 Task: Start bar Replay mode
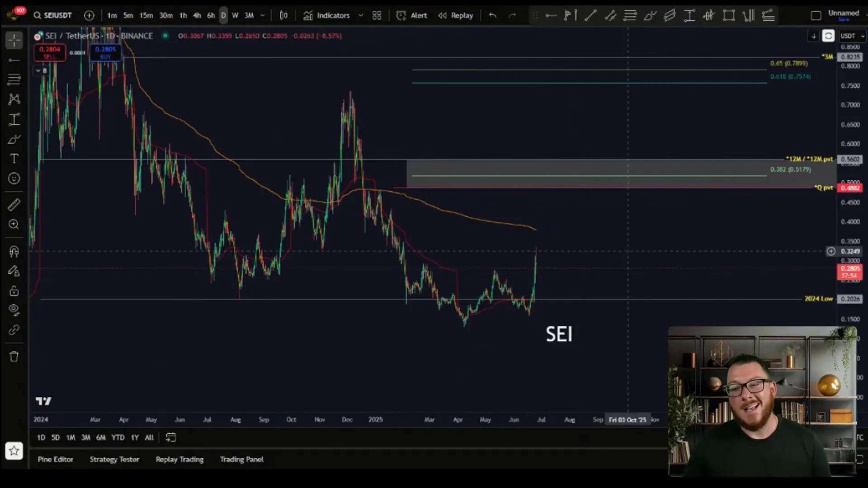pos(456,15)
